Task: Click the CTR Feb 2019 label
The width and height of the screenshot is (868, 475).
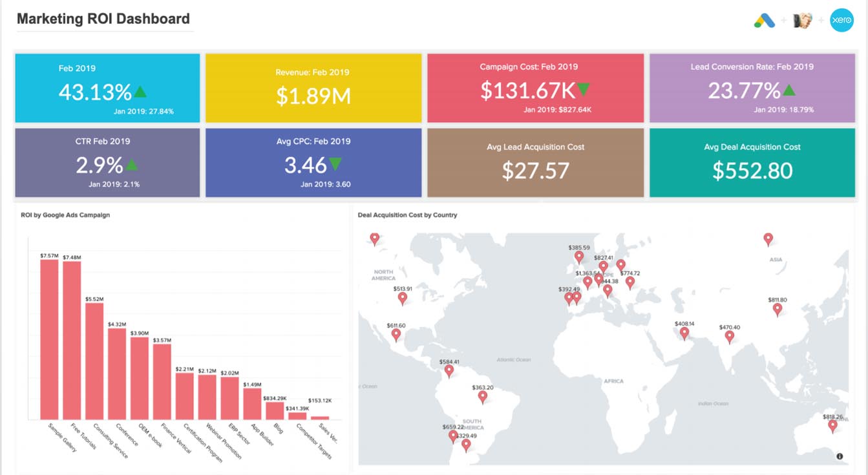Action: pyautogui.click(x=103, y=141)
